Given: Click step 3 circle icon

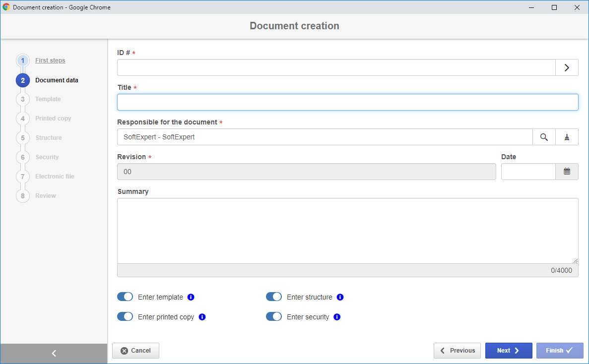Looking at the screenshot, I should [x=22, y=99].
